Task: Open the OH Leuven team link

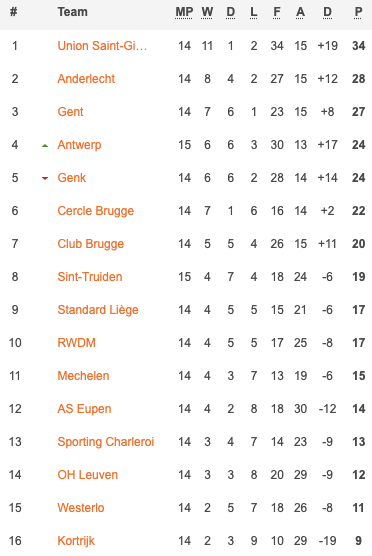Action: [x=88, y=475]
